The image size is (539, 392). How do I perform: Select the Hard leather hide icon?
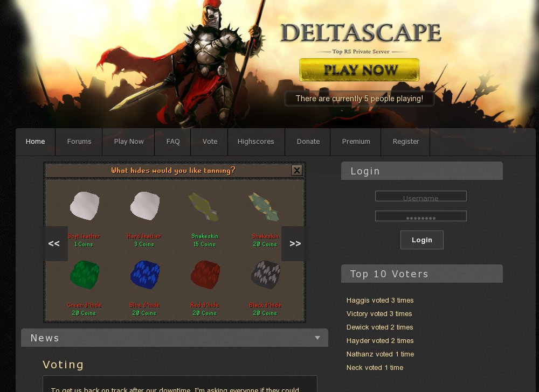144,206
